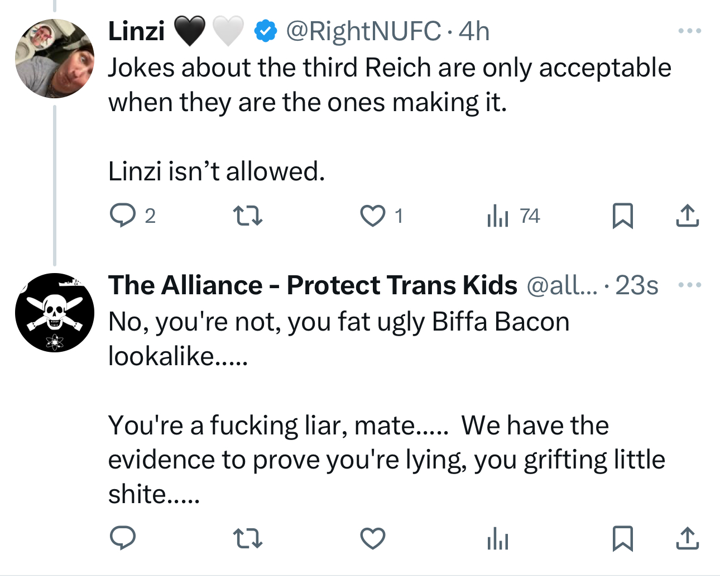Like The Alliance reply
Viewport: 720px width, 588px height.
pos(372,538)
